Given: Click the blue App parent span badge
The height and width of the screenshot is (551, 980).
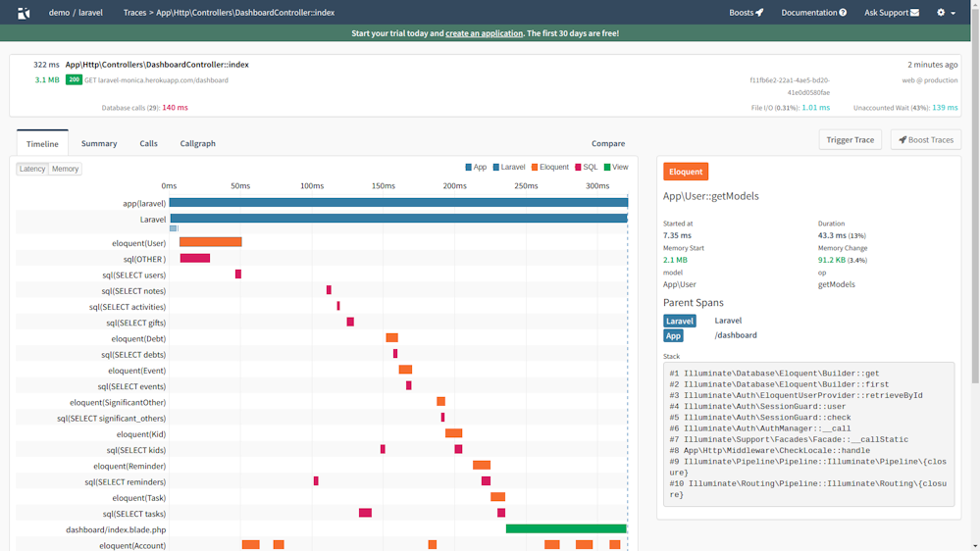Looking at the screenshot, I should [673, 335].
